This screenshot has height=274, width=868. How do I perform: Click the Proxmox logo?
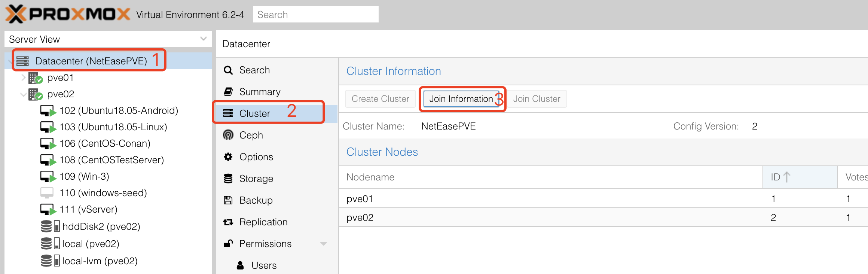pyautogui.click(x=68, y=14)
